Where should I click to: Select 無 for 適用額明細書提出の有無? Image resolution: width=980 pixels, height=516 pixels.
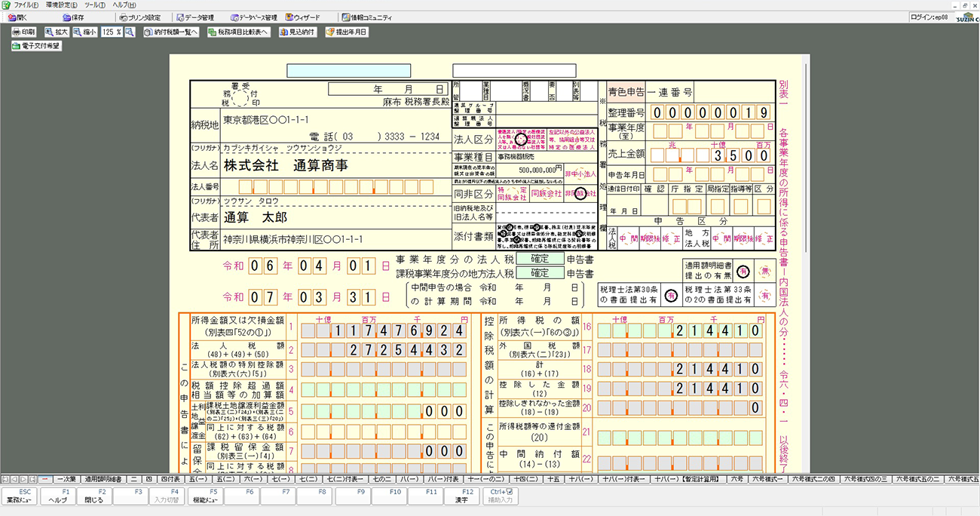(765, 271)
